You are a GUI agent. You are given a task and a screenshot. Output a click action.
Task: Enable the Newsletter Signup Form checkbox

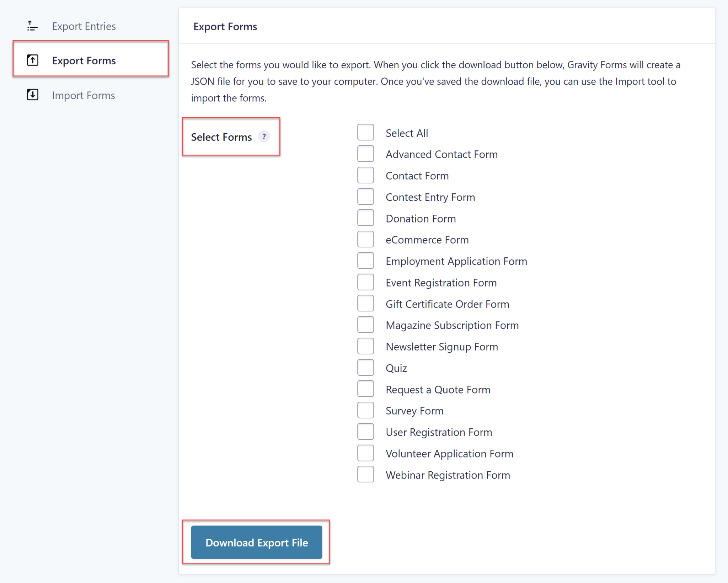[x=365, y=346]
